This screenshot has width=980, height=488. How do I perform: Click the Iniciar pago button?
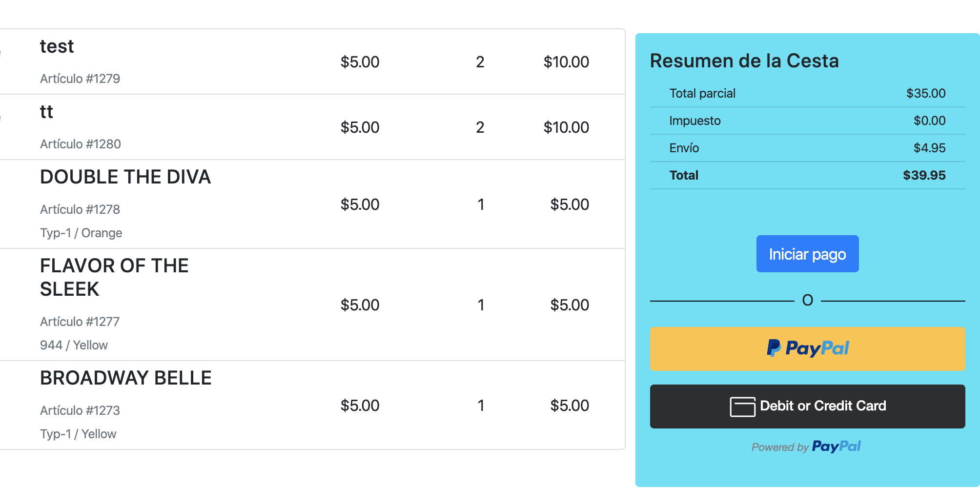807,254
